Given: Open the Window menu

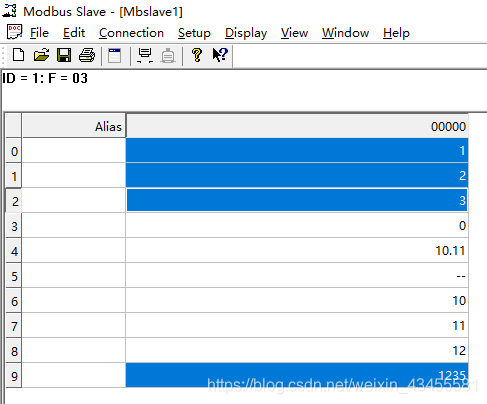Looking at the screenshot, I should pyautogui.click(x=345, y=33).
